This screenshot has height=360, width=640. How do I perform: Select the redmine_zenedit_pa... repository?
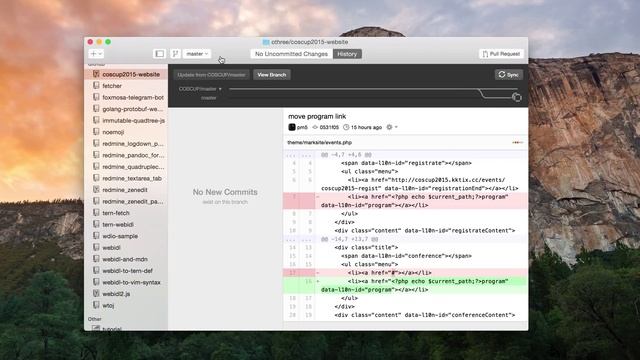tap(126, 201)
